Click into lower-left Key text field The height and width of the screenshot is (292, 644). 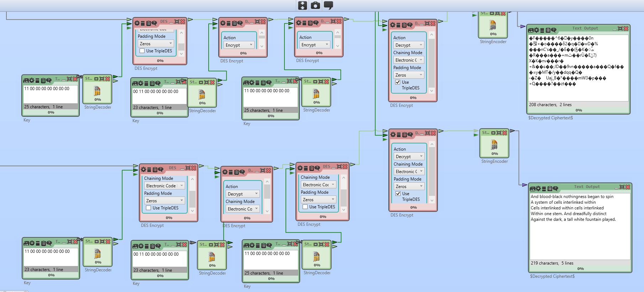[x=51, y=257]
